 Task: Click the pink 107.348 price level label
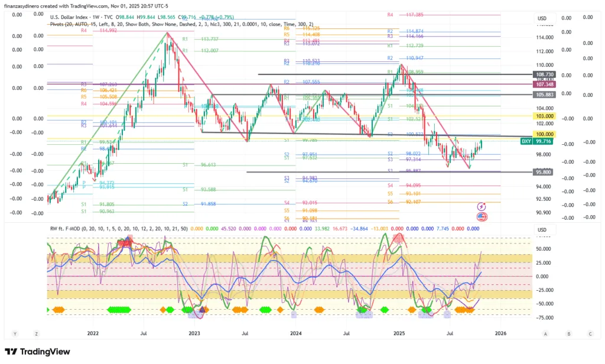(544, 85)
